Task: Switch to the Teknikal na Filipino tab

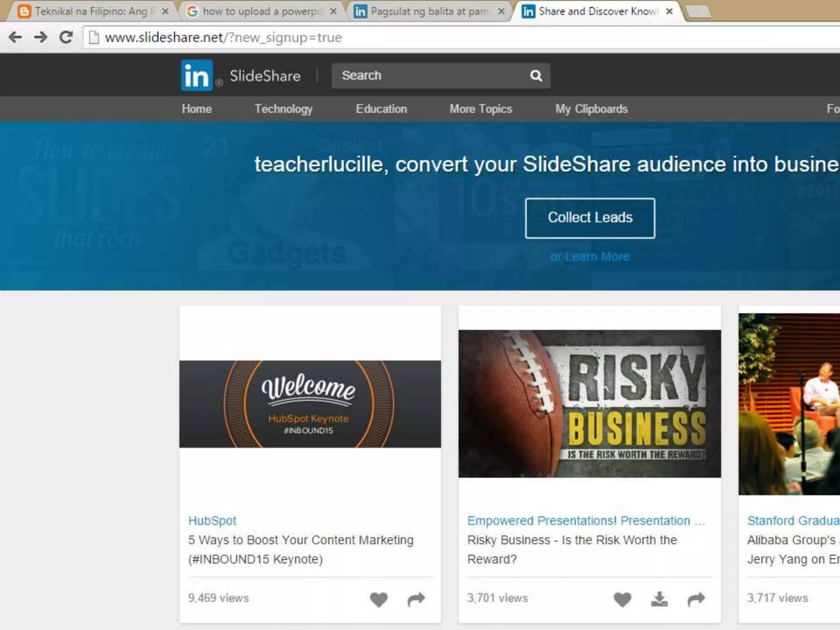Action: (x=90, y=11)
